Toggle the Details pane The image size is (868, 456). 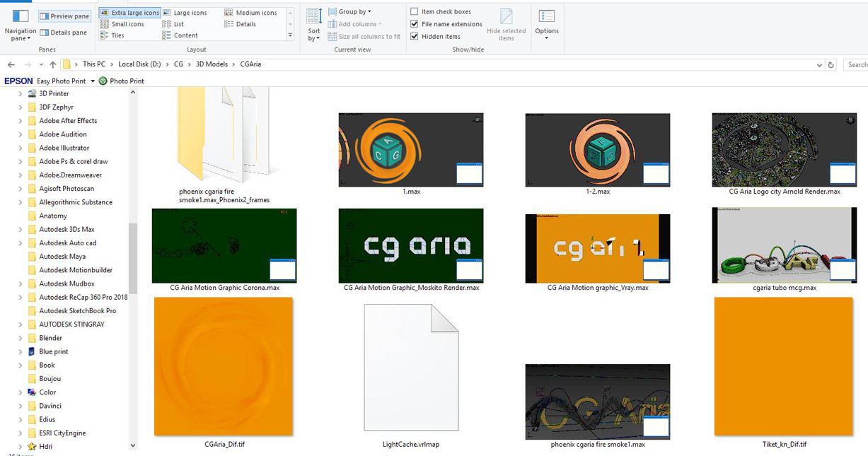point(64,33)
